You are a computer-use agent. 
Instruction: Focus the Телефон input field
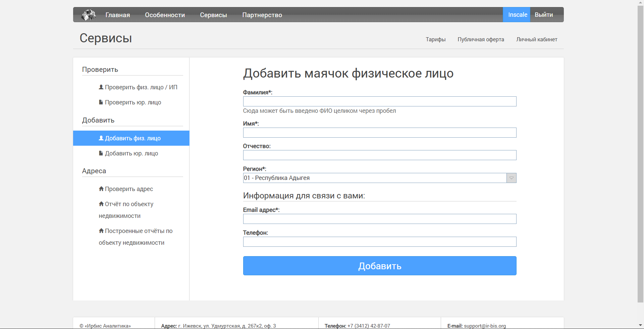[380, 242]
